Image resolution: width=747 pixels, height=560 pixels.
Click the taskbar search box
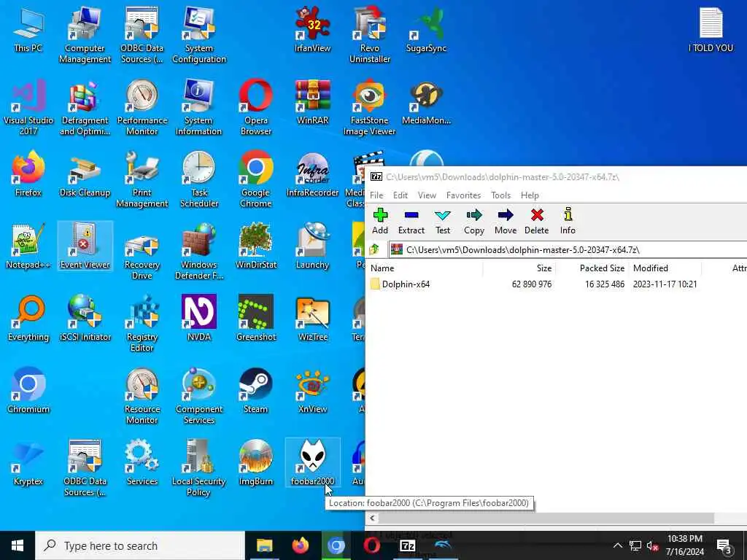click(x=140, y=545)
